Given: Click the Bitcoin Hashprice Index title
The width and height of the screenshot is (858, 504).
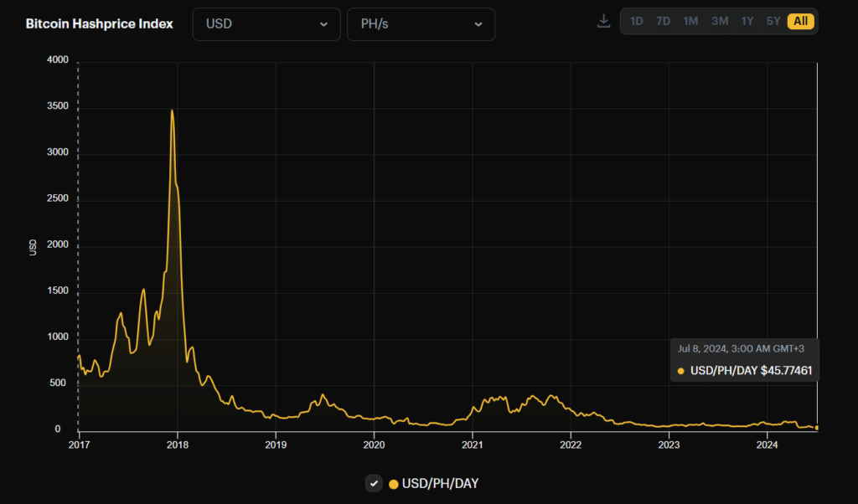Looking at the screenshot, I should [x=100, y=24].
